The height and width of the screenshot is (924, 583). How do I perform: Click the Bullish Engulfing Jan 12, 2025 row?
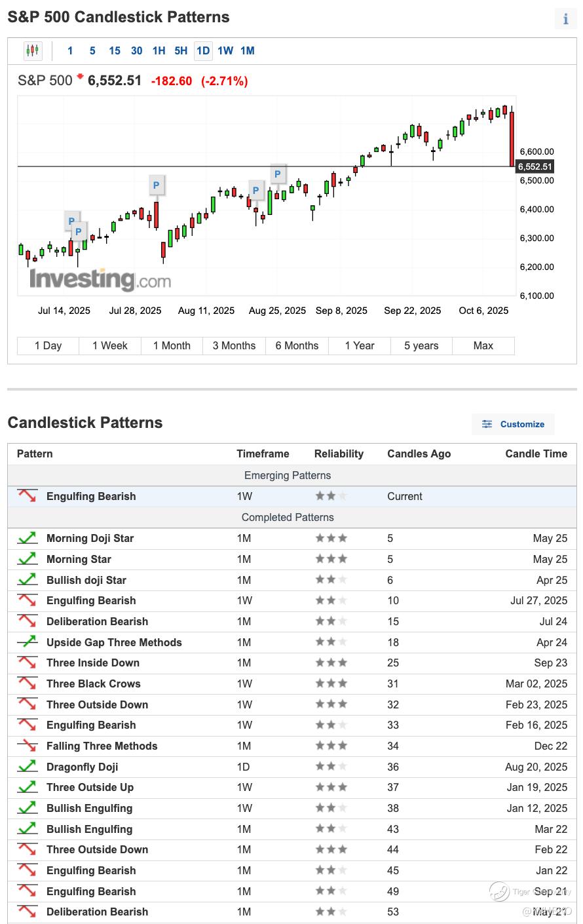pyautogui.click(x=292, y=808)
